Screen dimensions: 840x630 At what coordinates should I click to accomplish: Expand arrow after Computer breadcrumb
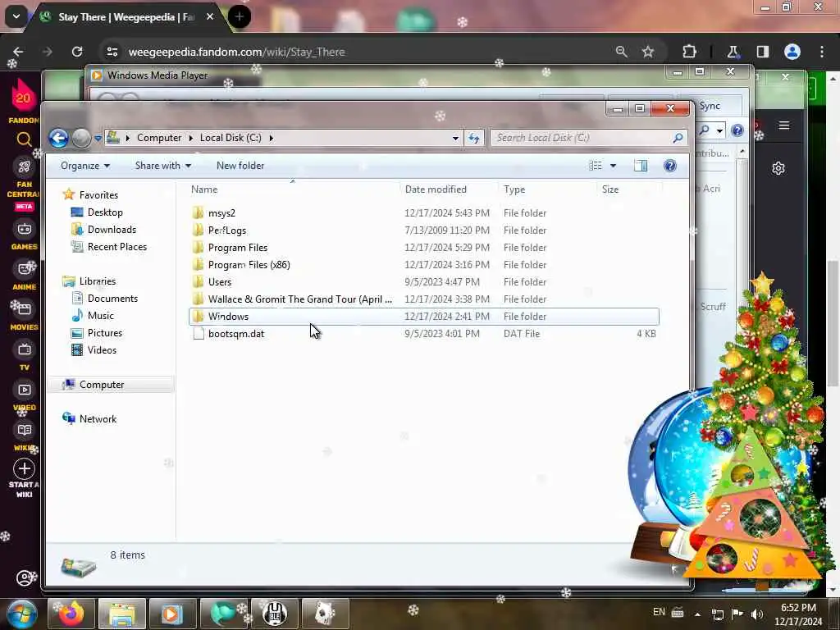(190, 138)
